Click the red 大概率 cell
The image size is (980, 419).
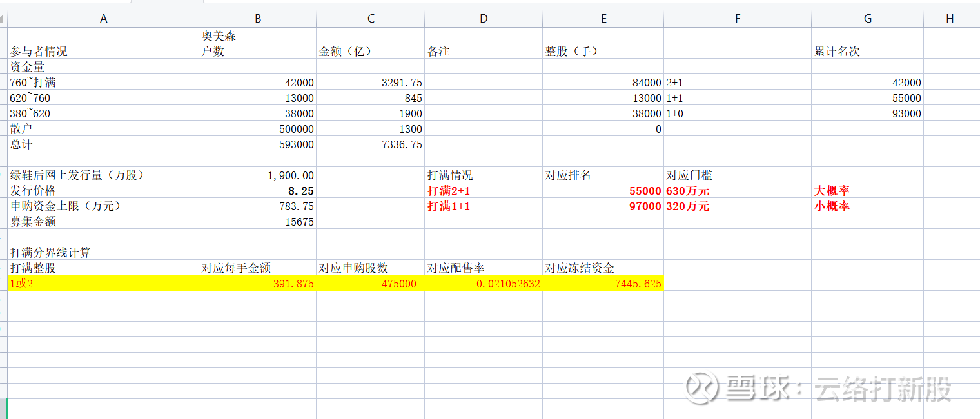[868, 190]
